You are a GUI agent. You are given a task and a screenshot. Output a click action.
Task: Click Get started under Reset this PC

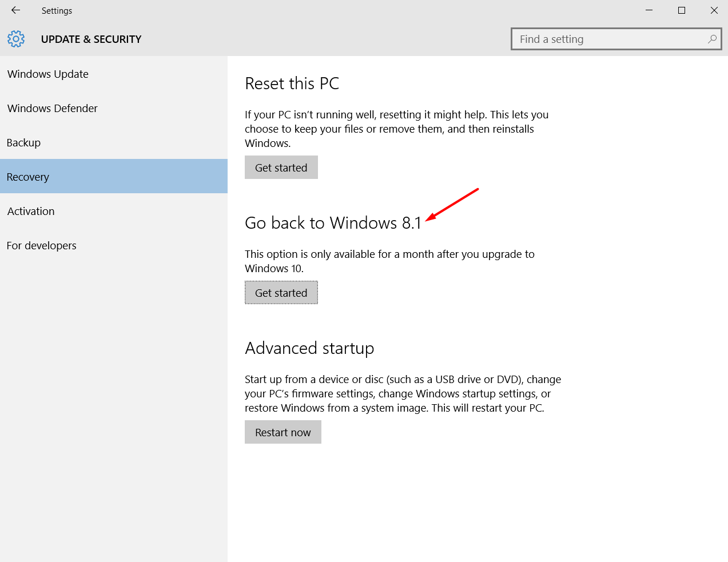pyautogui.click(x=281, y=167)
